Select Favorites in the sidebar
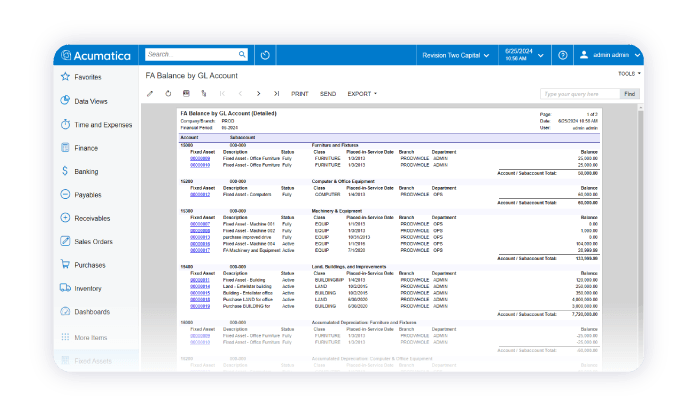This screenshot has width=700, height=414. 88,77
